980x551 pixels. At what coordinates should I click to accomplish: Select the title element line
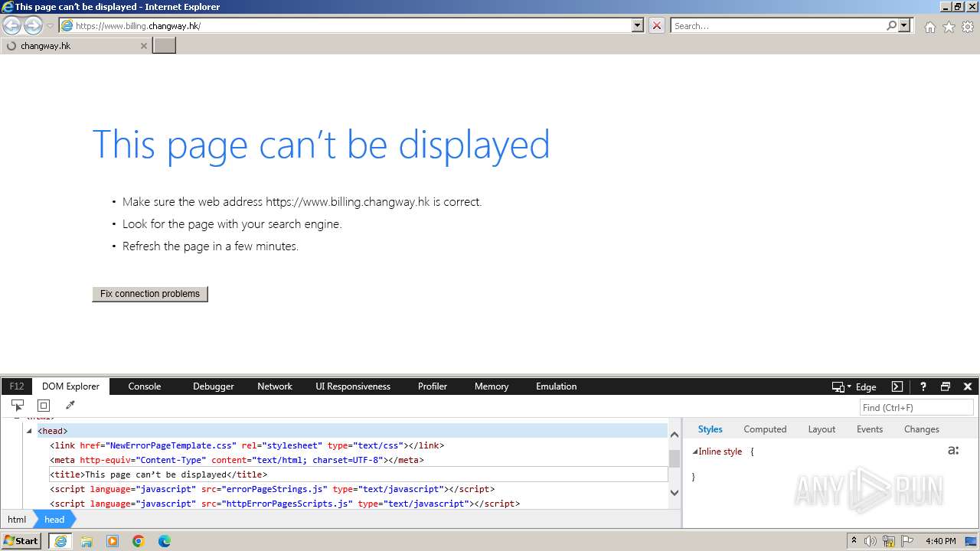[158, 474]
